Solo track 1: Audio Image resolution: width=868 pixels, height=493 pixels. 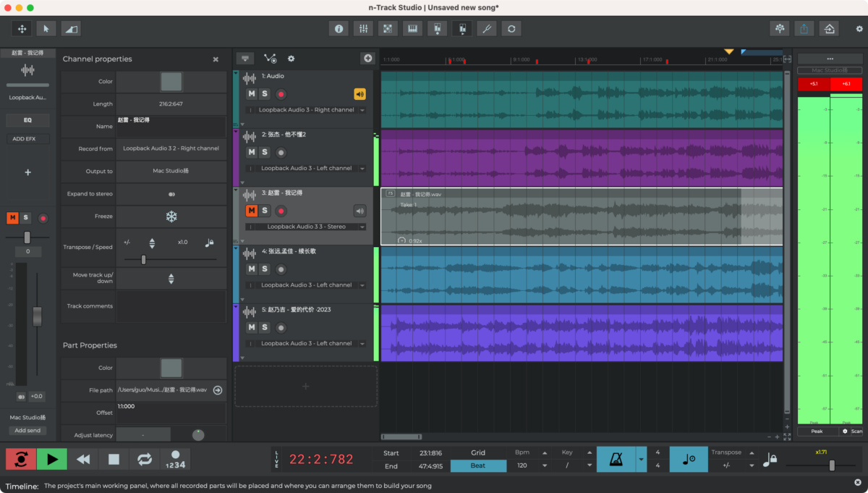pos(265,94)
